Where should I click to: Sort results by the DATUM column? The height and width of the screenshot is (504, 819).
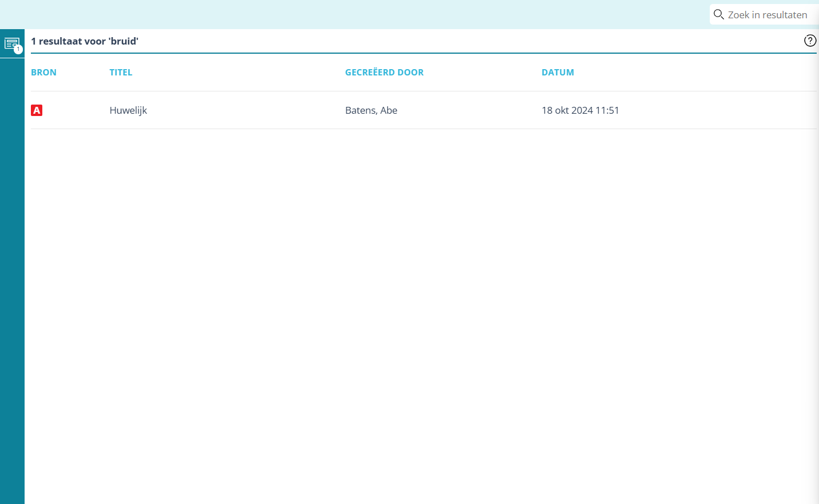(558, 73)
